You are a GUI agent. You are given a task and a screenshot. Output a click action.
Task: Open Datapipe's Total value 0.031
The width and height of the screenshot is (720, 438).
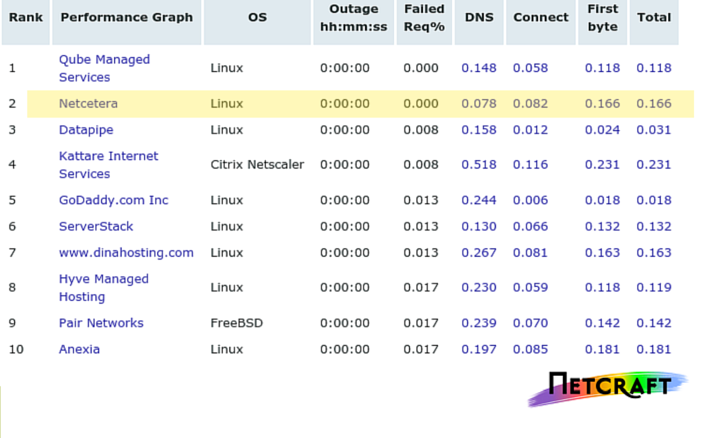point(654,130)
